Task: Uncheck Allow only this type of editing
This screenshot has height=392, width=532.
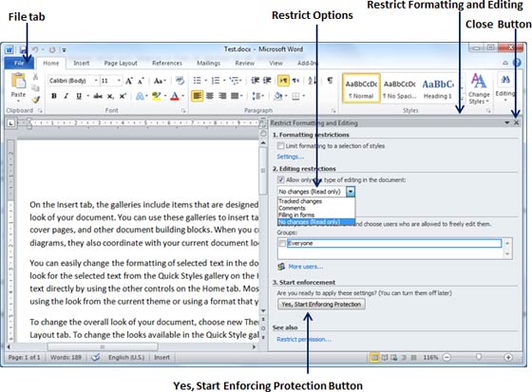Action: [280, 179]
